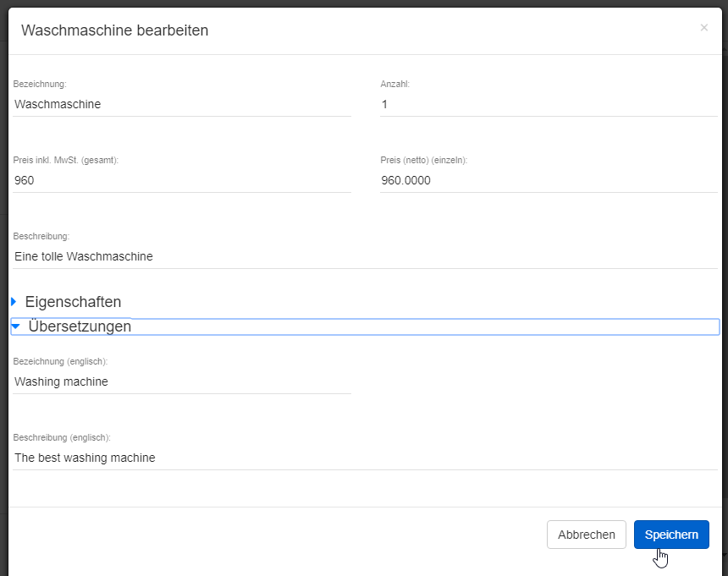Click the 'Beschreibung:' label
The width and height of the screenshot is (728, 576).
tap(41, 236)
